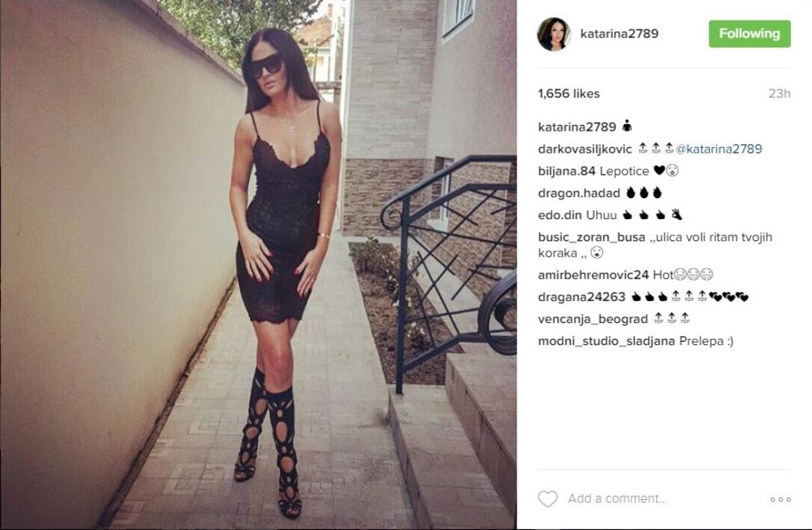Open the @katarina2789 mention link
The image size is (812, 530).
coord(719,149)
